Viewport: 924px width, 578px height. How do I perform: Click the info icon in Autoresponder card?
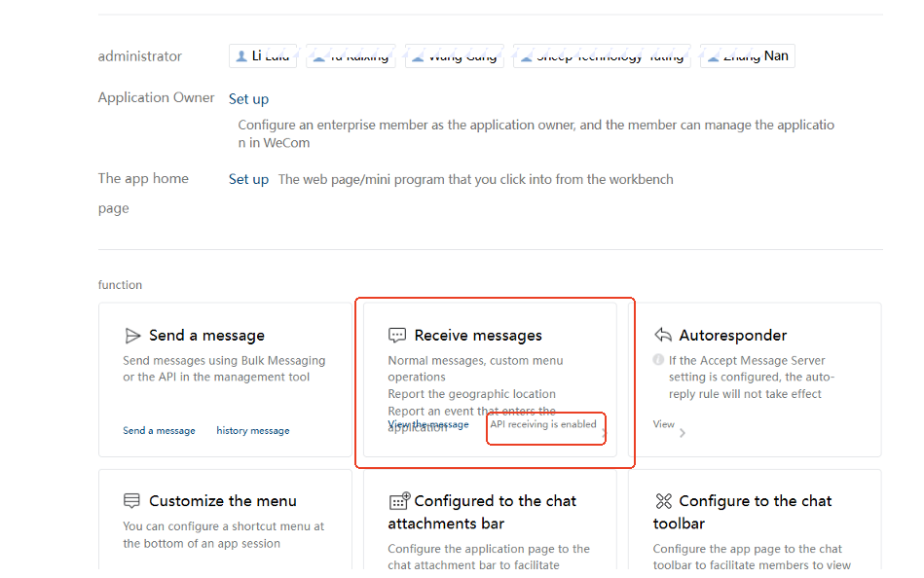click(x=658, y=360)
